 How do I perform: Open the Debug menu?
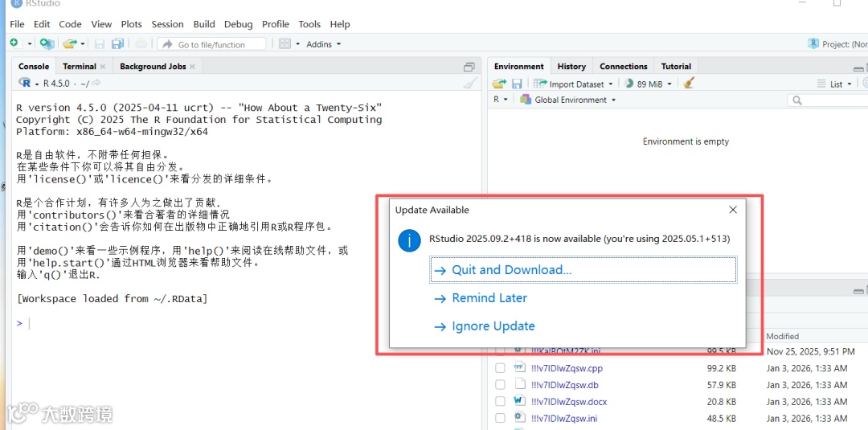(239, 24)
